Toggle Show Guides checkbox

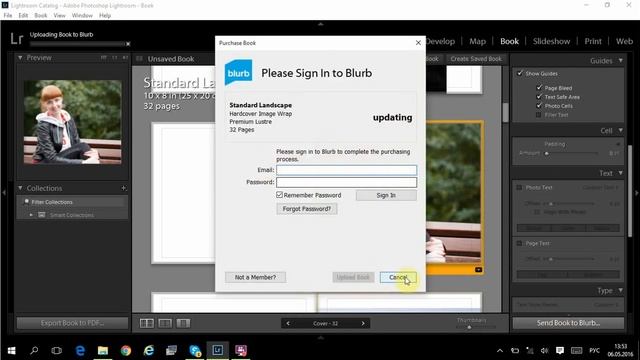tap(520, 73)
